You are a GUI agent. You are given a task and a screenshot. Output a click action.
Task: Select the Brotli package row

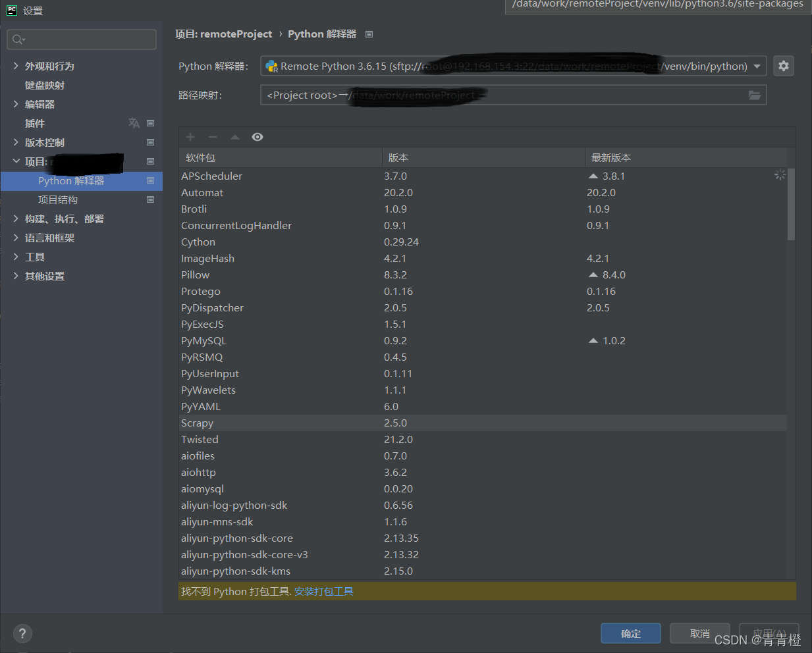point(483,209)
